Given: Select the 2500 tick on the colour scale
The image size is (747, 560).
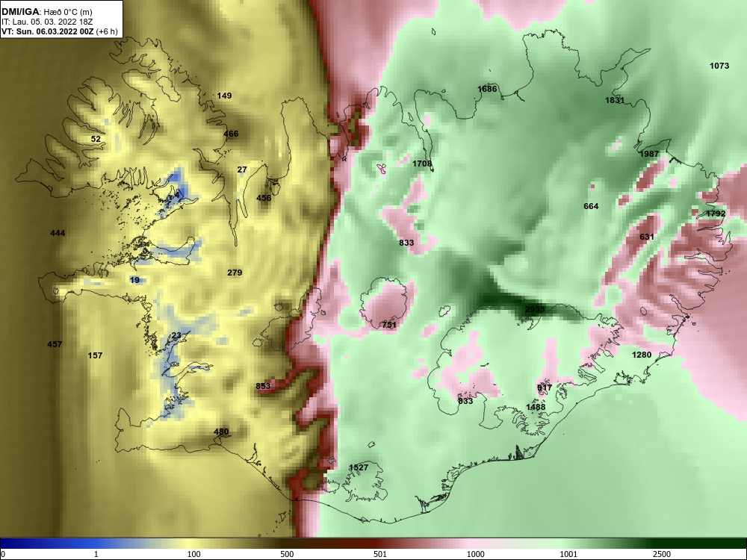Looking at the screenshot, I should [x=662, y=554].
